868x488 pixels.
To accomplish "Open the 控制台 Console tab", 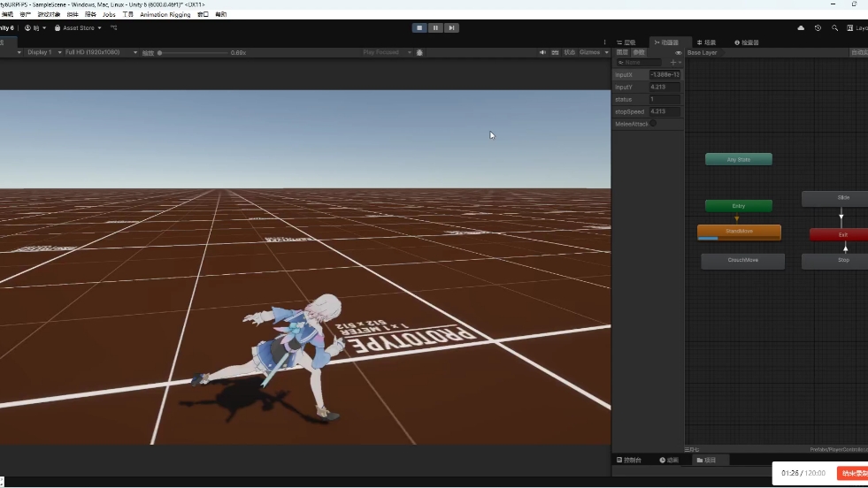I will point(629,461).
